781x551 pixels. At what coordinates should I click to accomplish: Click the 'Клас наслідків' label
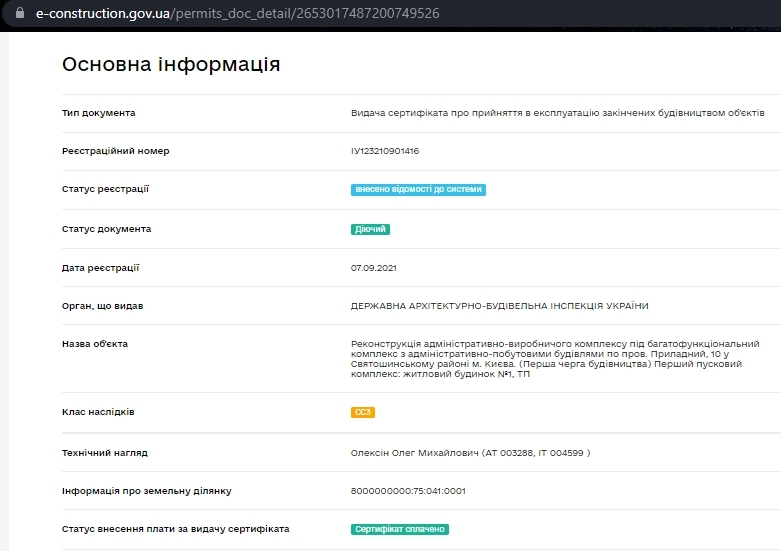pyautogui.click(x=98, y=412)
